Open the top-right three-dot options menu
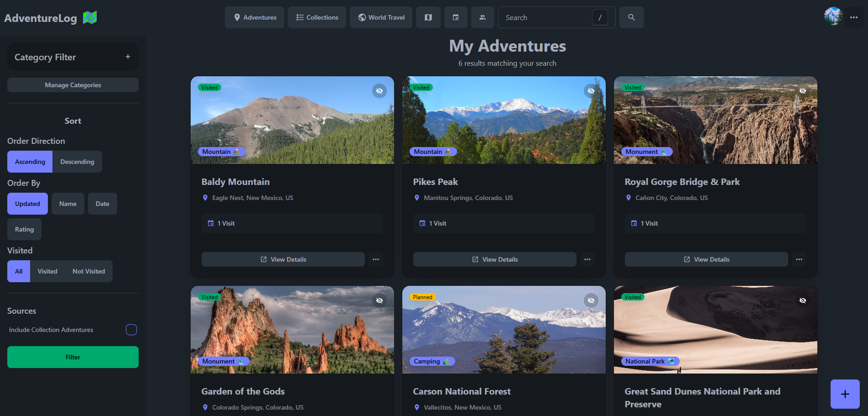 tap(854, 17)
